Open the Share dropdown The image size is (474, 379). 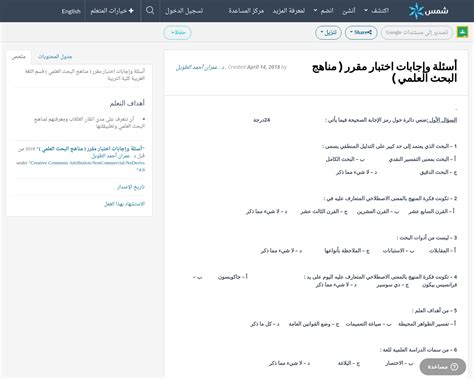point(361,33)
